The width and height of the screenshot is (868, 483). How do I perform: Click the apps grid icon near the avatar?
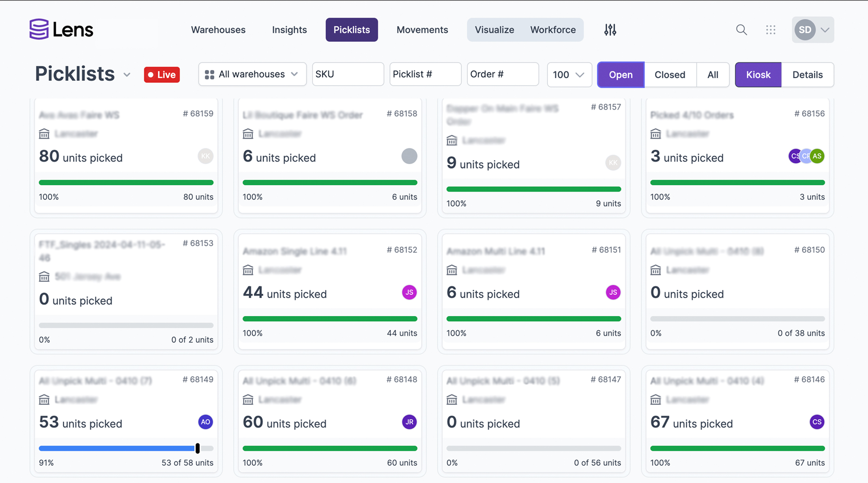tap(771, 30)
